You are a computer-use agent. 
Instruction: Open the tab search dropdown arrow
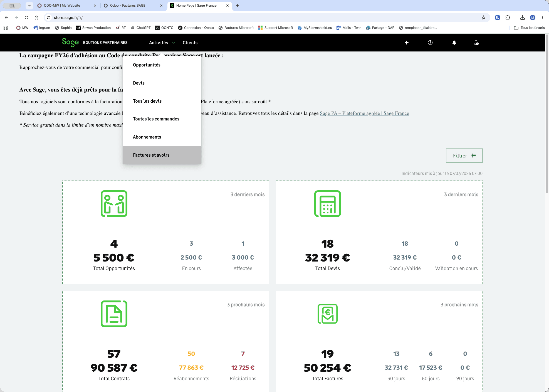(x=29, y=6)
